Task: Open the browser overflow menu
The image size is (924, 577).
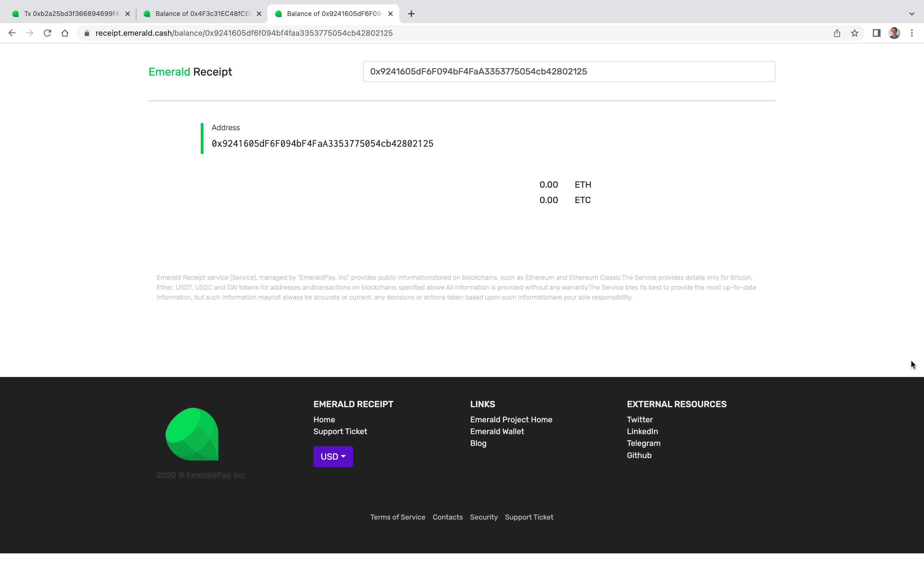Action: click(912, 33)
